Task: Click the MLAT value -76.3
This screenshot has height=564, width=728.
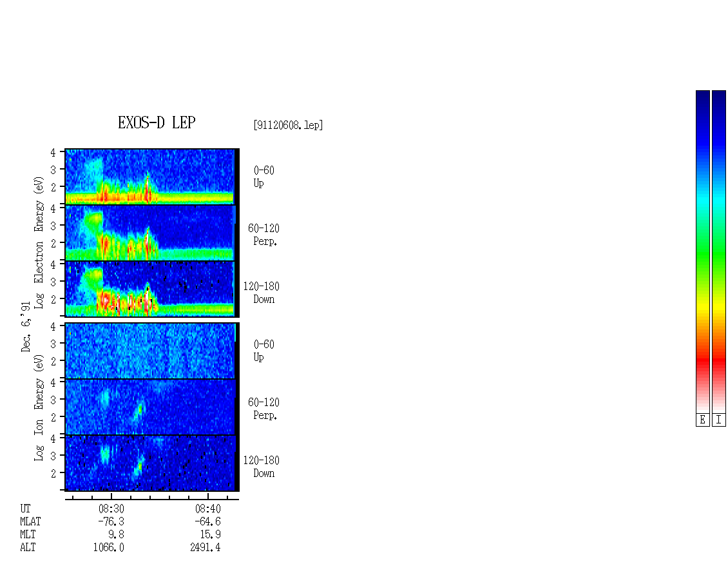Action: click(x=111, y=521)
